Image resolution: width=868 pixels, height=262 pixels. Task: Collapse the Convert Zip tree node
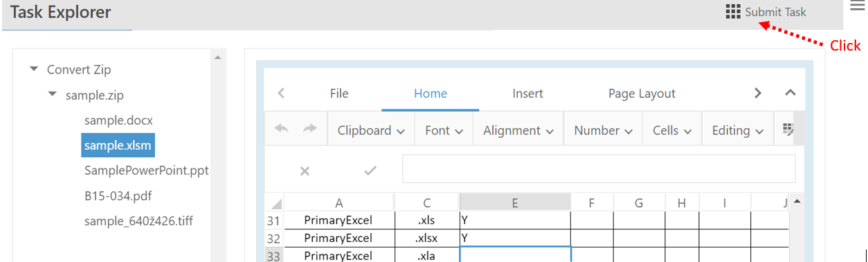click(x=33, y=69)
